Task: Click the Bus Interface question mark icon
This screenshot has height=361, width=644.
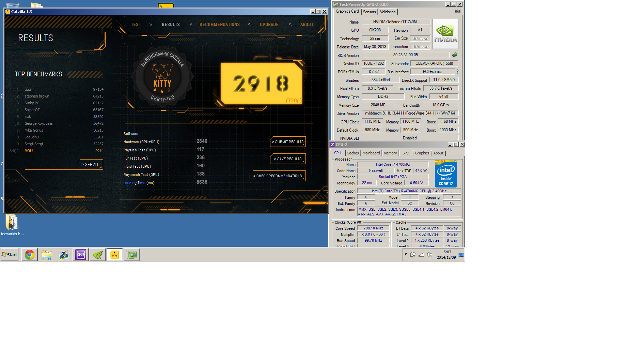Action: [457, 72]
